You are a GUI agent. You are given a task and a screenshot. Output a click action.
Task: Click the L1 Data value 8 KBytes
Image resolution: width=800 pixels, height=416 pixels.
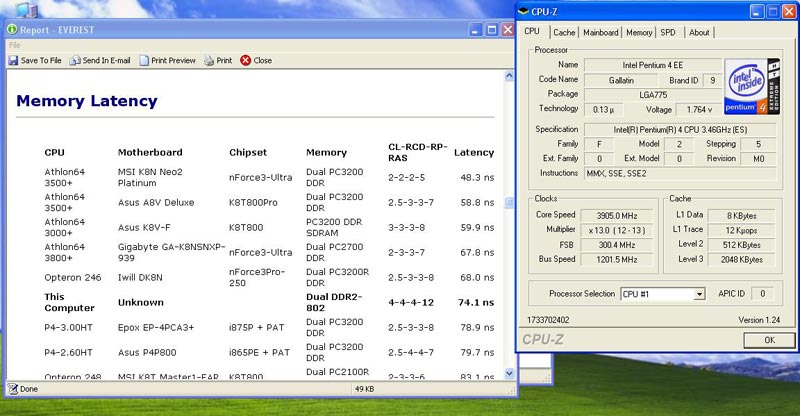coord(741,216)
